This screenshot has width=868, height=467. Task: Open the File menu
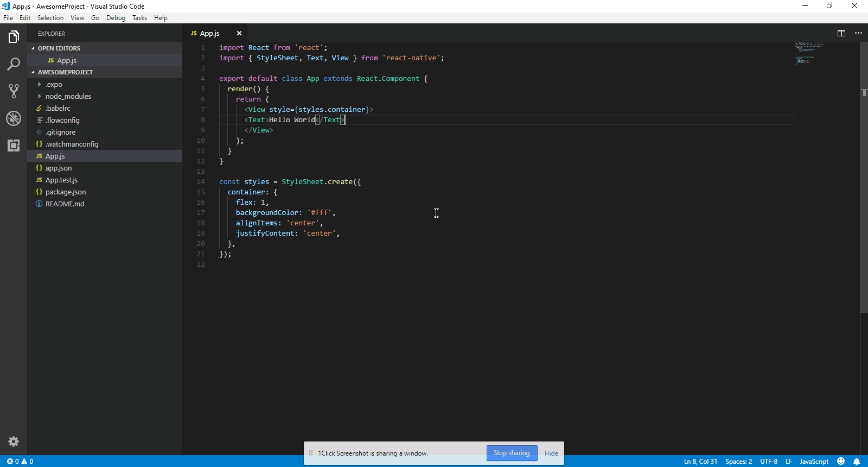pos(8,18)
